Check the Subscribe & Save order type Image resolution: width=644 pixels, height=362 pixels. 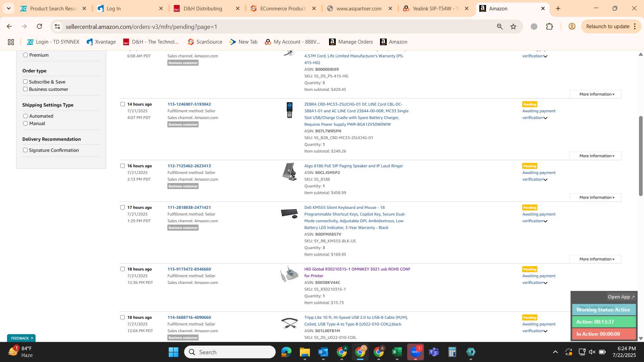coord(25,82)
